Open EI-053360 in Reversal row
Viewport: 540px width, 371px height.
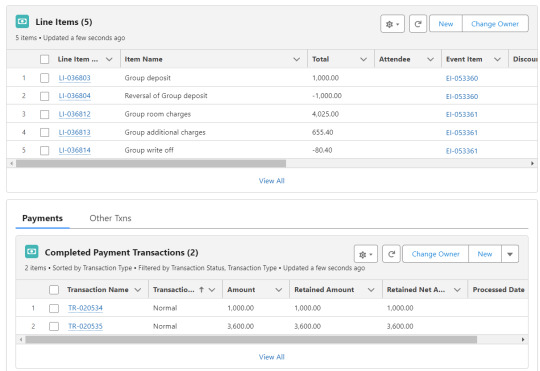click(x=462, y=96)
